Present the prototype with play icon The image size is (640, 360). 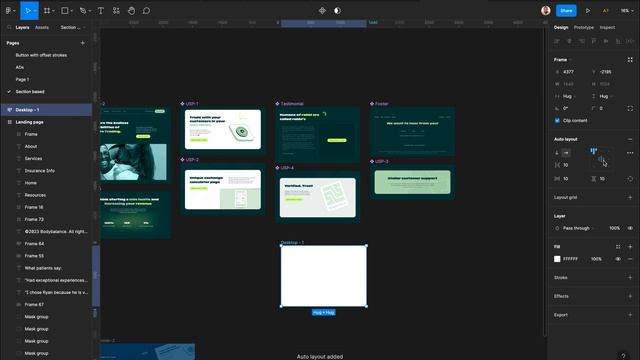tap(588, 11)
